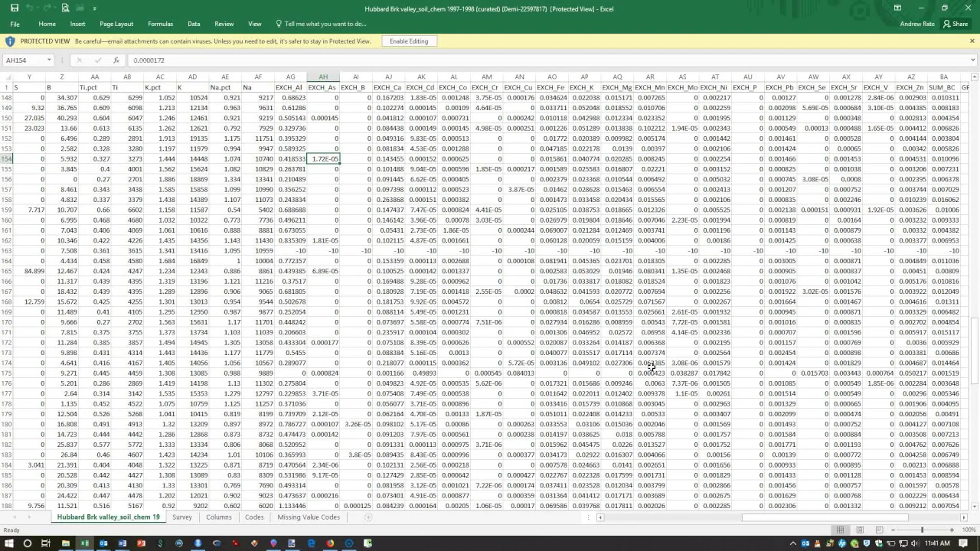The width and height of the screenshot is (980, 551).
Task: Switch to Normal view icon in status bar
Action: pyautogui.click(x=840, y=530)
